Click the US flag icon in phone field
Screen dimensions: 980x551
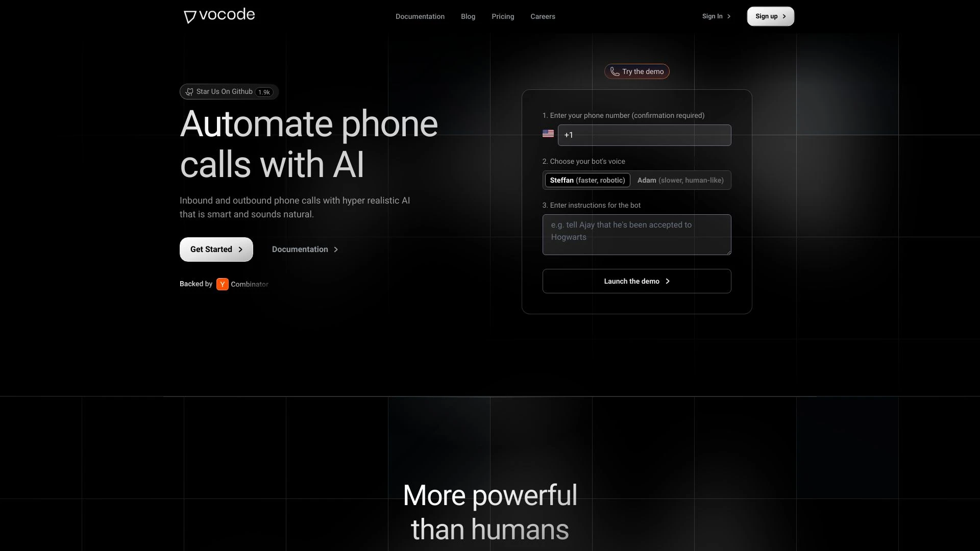(548, 134)
